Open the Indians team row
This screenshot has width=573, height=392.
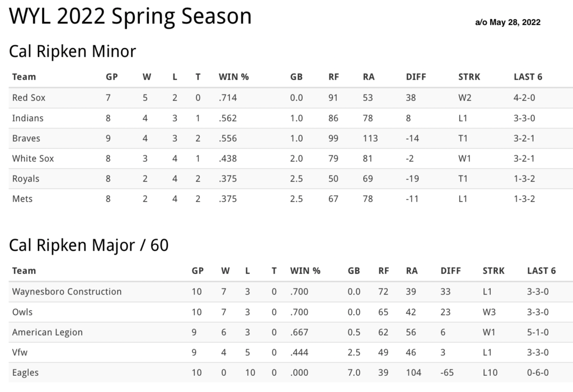pos(27,119)
